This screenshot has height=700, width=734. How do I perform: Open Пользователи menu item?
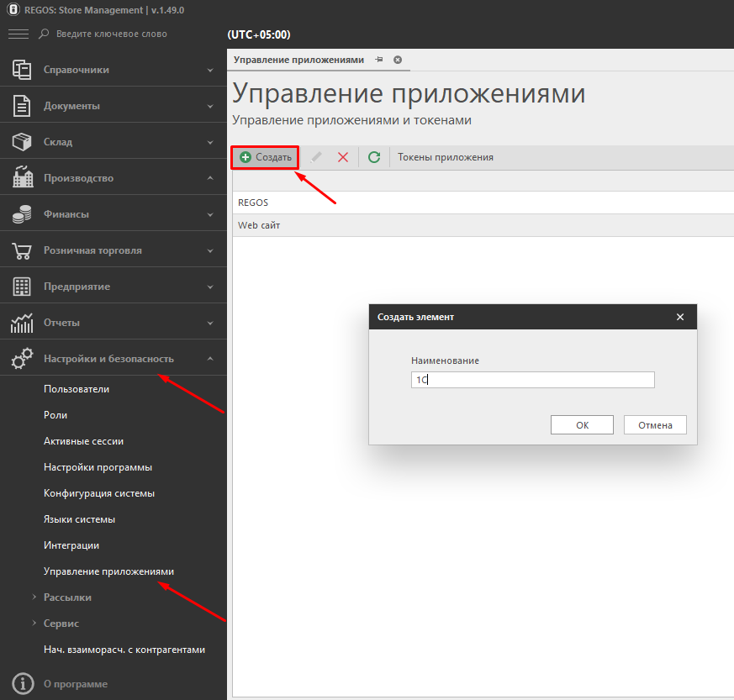(x=77, y=389)
